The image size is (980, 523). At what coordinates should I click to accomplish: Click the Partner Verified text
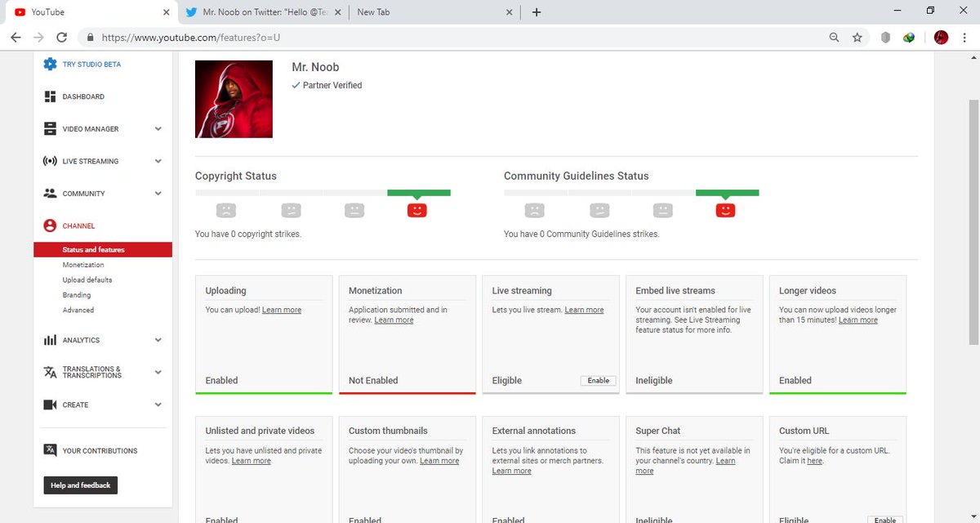tap(332, 85)
